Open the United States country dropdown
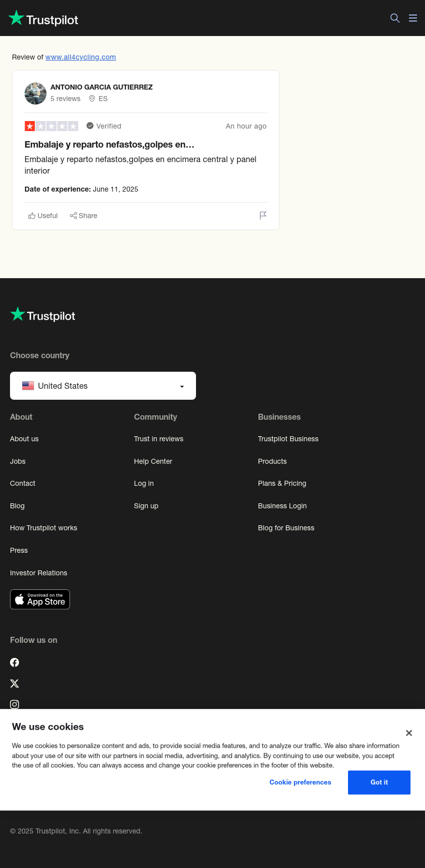This screenshot has width=425, height=868. click(x=103, y=386)
